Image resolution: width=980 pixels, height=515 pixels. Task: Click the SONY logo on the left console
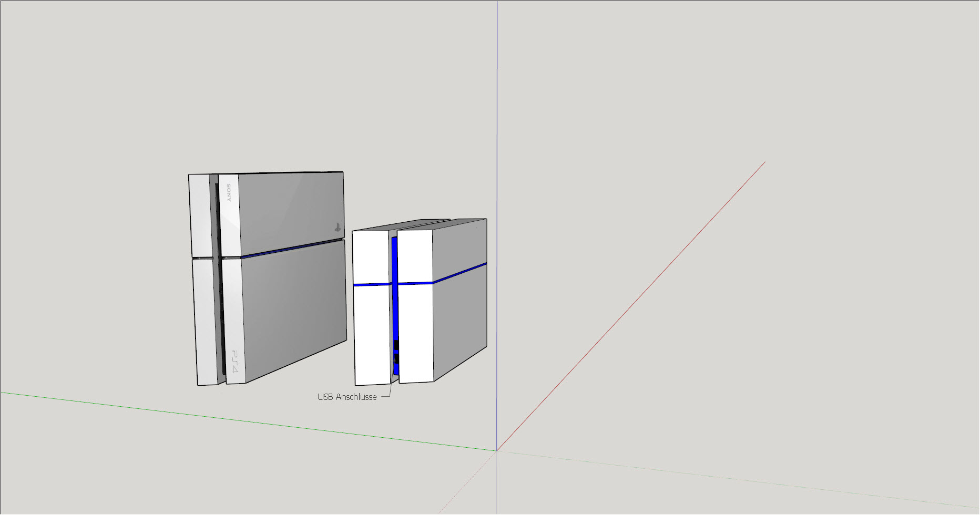[x=229, y=193]
